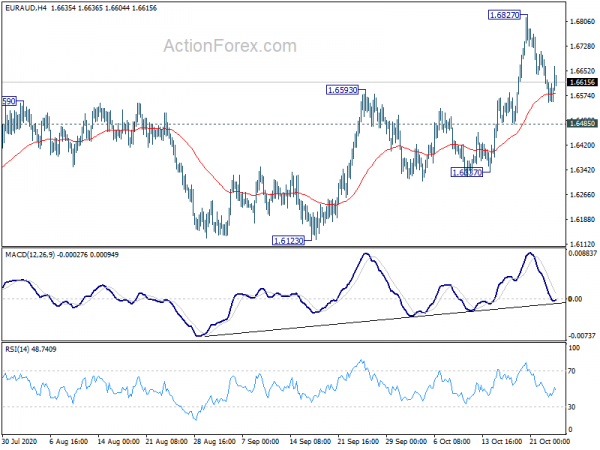Click the MACD 0.008837 scale maximum label
The width and height of the screenshot is (600, 450).
[582, 253]
